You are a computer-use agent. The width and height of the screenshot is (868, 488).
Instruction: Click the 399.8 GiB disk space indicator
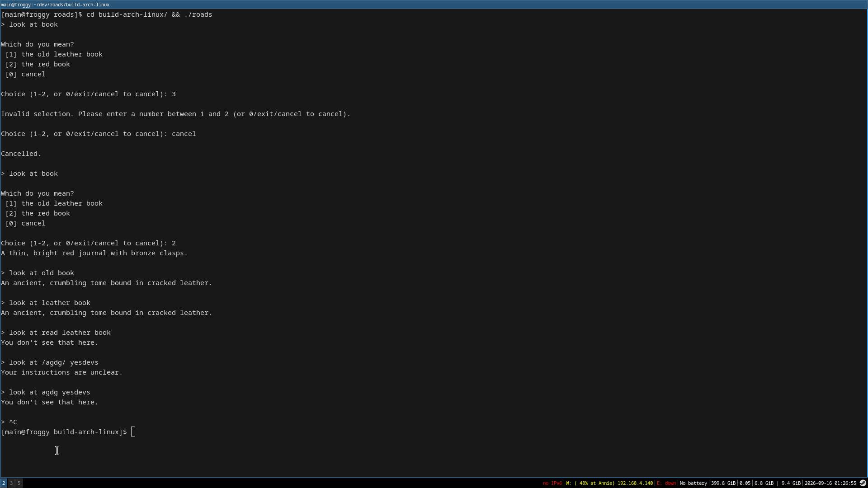pyautogui.click(x=723, y=483)
